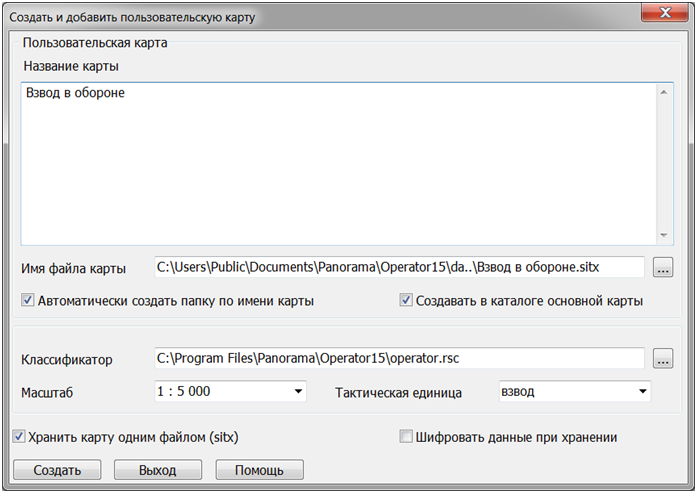Click the text 'Взвод в обороне' in name area

(x=75, y=93)
